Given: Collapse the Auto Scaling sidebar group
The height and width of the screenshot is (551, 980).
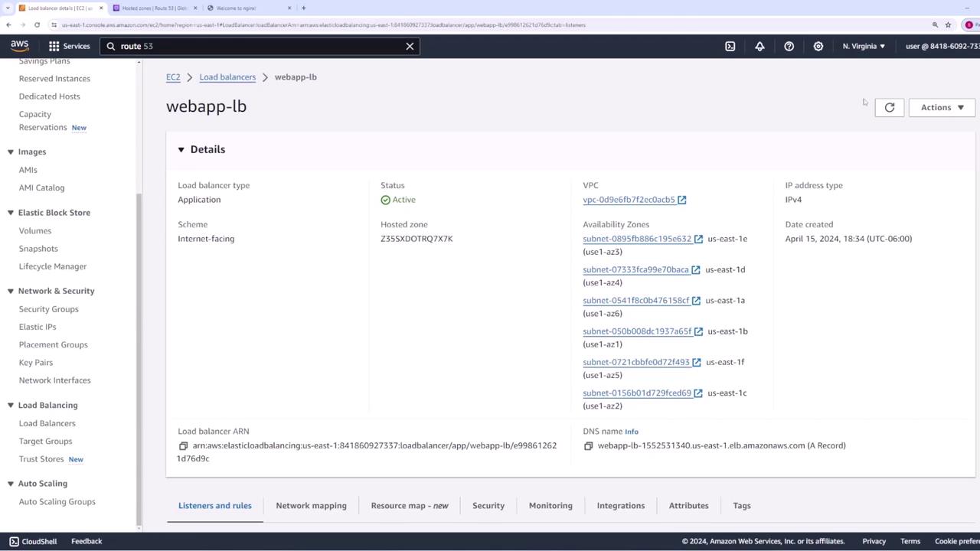Looking at the screenshot, I should (x=11, y=484).
